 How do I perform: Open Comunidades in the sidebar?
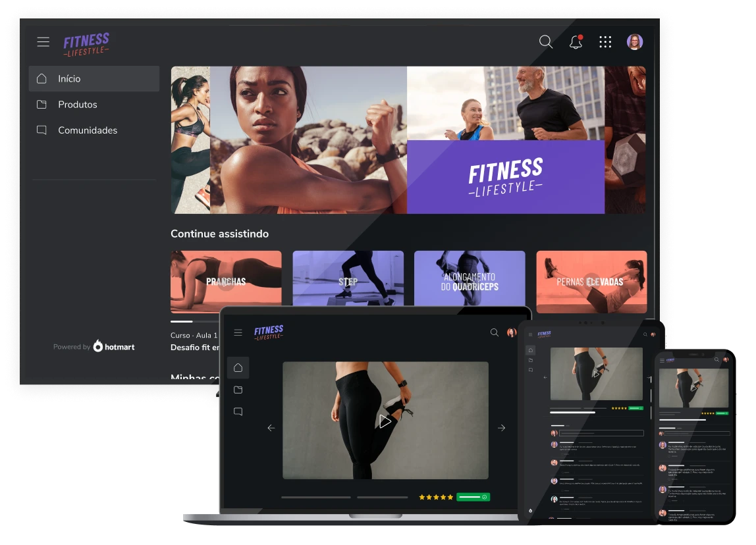pyautogui.click(x=94, y=130)
